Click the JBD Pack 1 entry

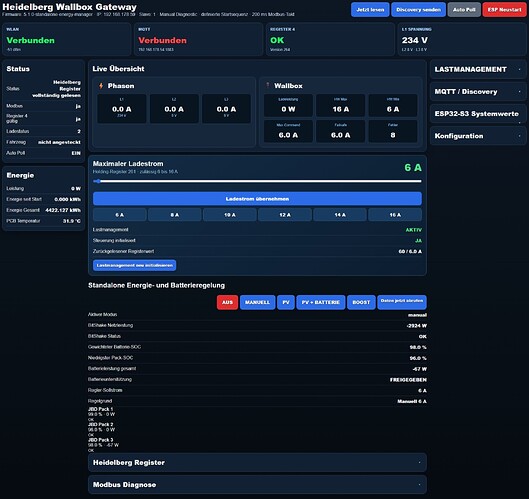click(101, 414)
